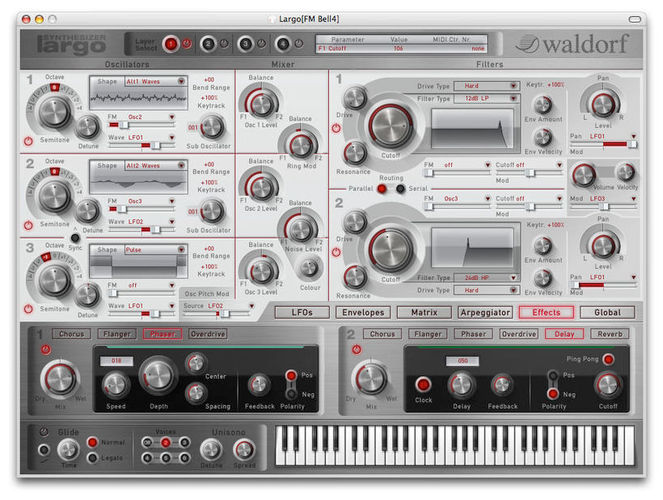Select Legato glide mode
The width and height of the screenshot is (663, 500).
point(92,458)
